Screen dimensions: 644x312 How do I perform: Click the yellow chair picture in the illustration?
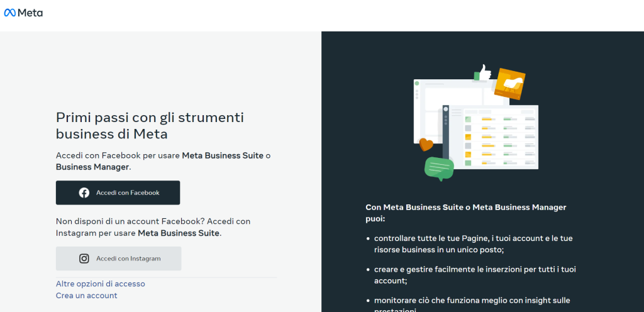point(509,84)
